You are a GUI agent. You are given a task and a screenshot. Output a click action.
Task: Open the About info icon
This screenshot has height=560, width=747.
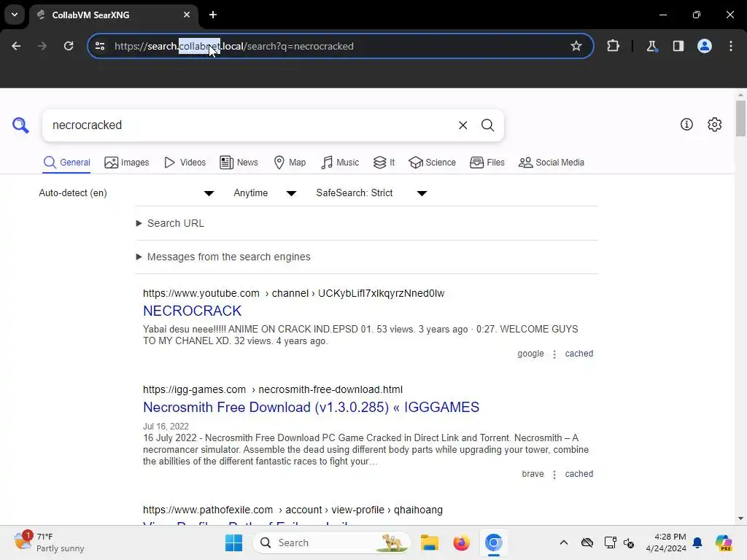pos(686,125)
